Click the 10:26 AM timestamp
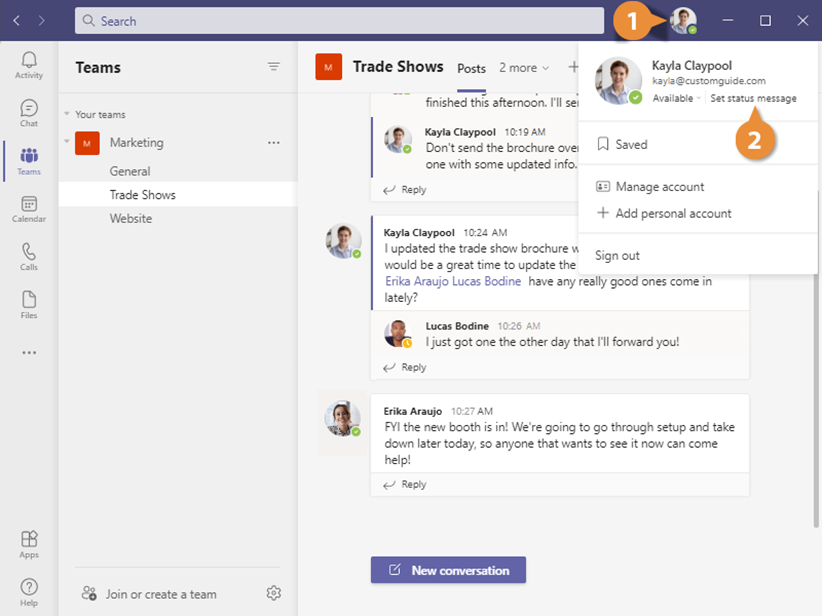Screen dimensions: 822x616 pyautogui.click(x=518, y=326)
